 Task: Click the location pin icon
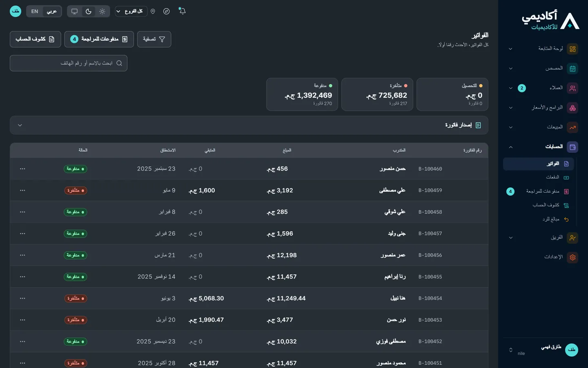pos(153,11)
